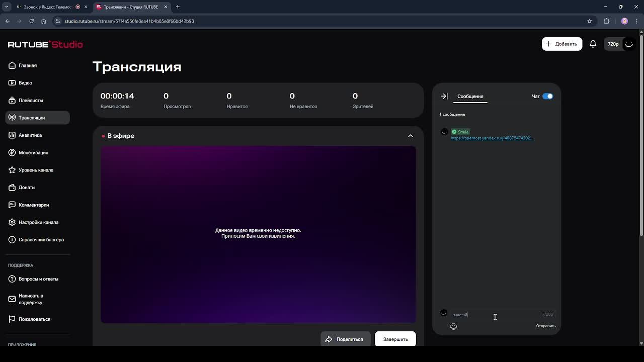This screenshot has width=644, height=362.
Task: Click the chat message input field
Action: [495, 315]
